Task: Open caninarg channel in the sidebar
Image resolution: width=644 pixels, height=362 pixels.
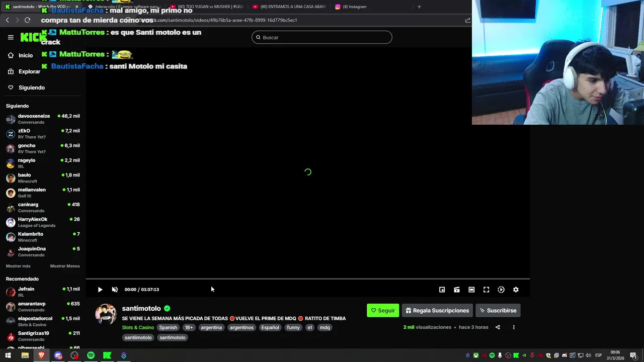Action: pos(43,208)
